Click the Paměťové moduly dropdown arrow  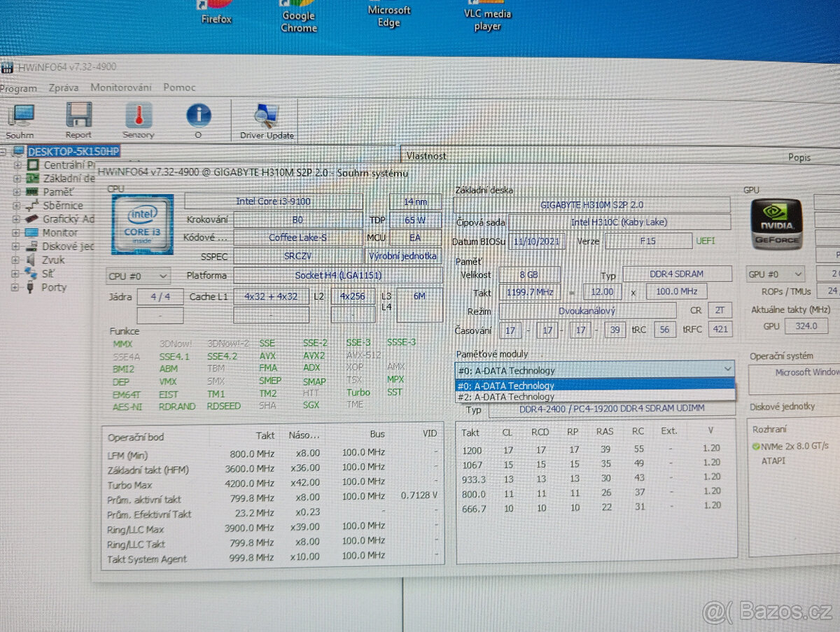[728, 368]
